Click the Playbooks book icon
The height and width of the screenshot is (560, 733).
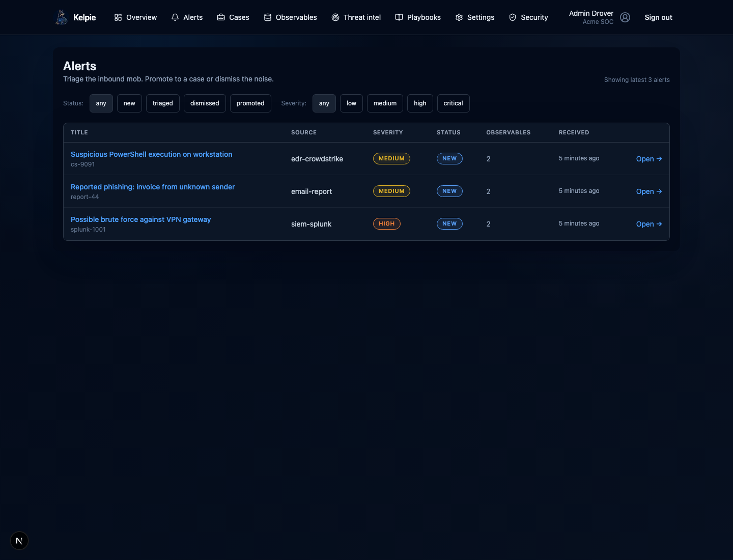(x=399, y=17)
